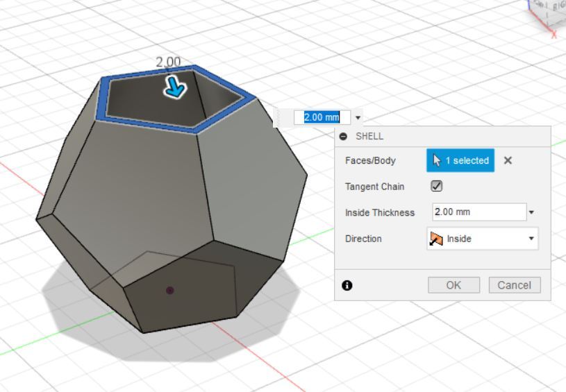Image resolution: width=566 pixels, height=392 pixels.
Task: Cancel the Shell operation
Action: [x=515, y=285]
